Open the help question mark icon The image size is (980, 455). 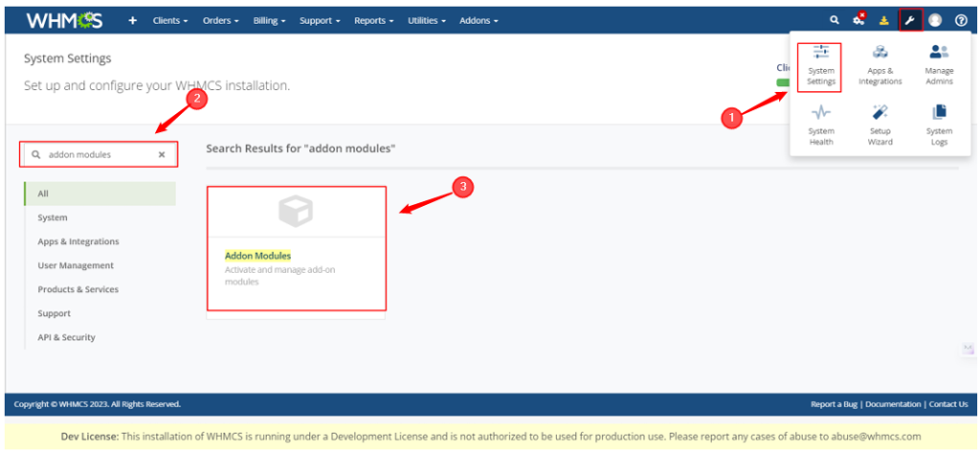pos(961,20)
